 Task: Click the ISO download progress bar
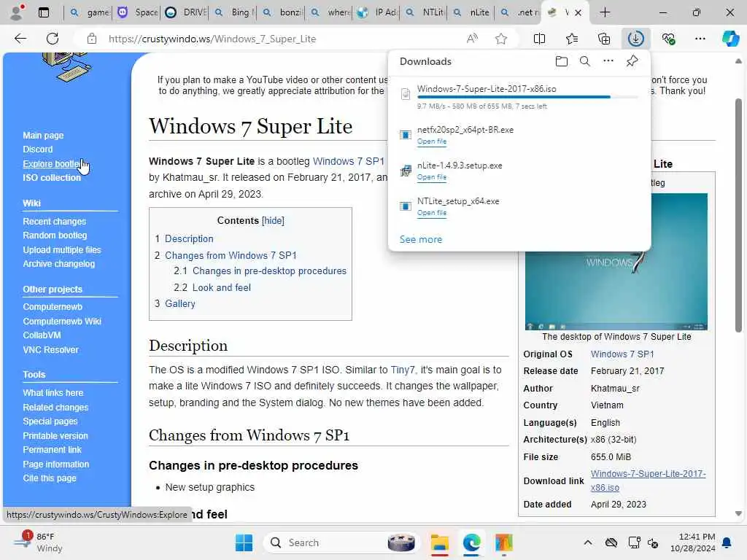(527, 97)
